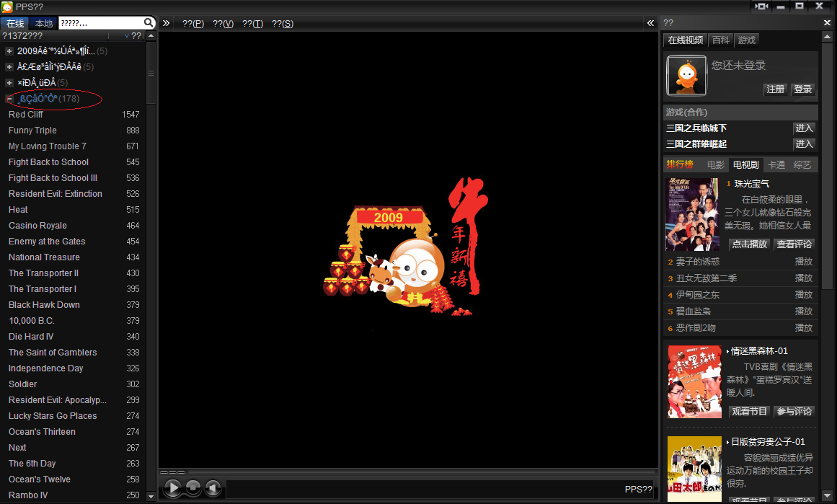
Task: Collapse the circled category with (178) items
Action: pos(9,99)
